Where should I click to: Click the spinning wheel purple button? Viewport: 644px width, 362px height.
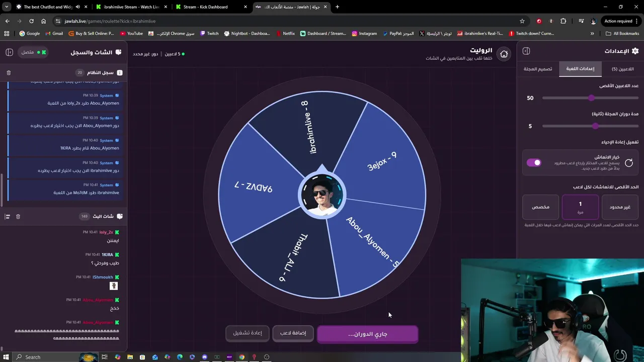pos(367,334)
